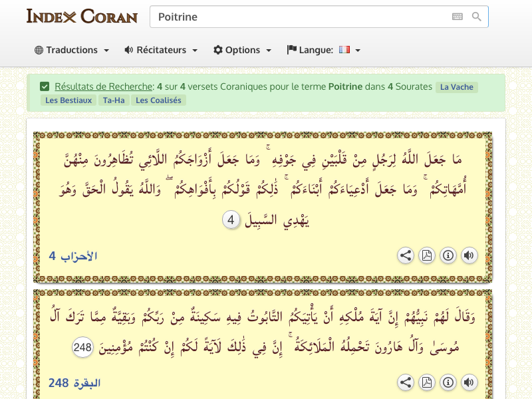The height and width of the screenshot is (399, 532).
Task: Open the virtual keyboard icon in search box
Action: (x=457, y=17)
